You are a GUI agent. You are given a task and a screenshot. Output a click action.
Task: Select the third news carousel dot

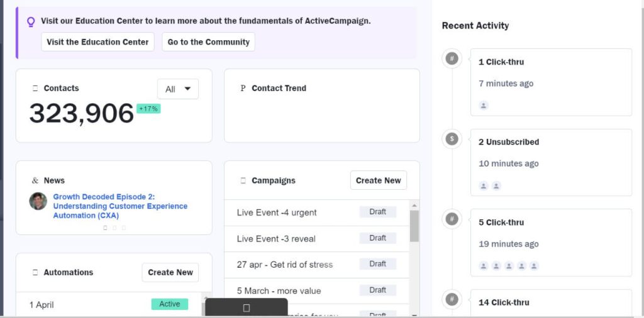click(x=124, y=228)
